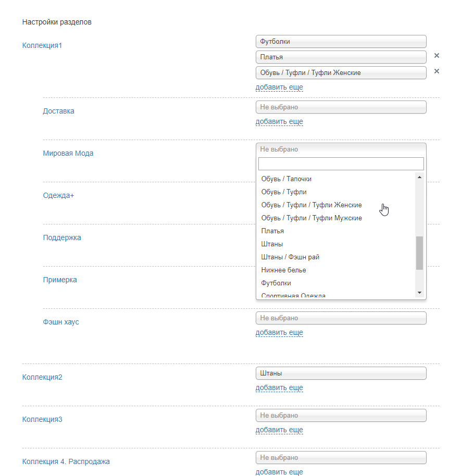Open the Доставка section dropdown

[341, 107]
